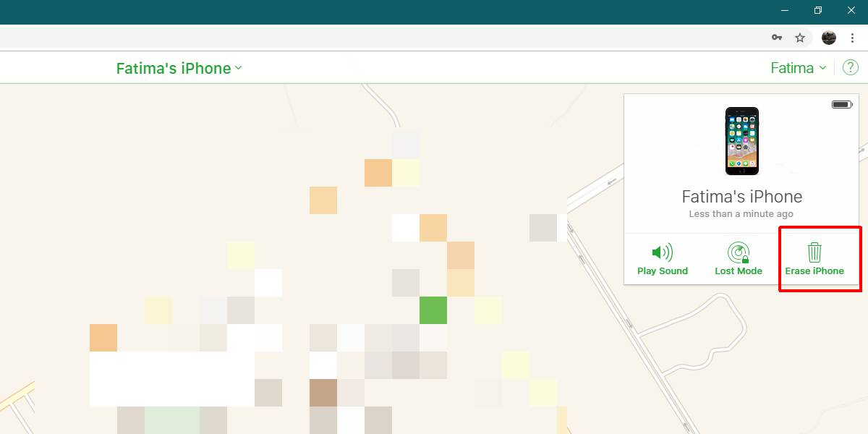The height and width of the screenshot is (434, 868).
Task: Click the saved passwords key icon
Action: pyautogui.click(x=777, y=38)
